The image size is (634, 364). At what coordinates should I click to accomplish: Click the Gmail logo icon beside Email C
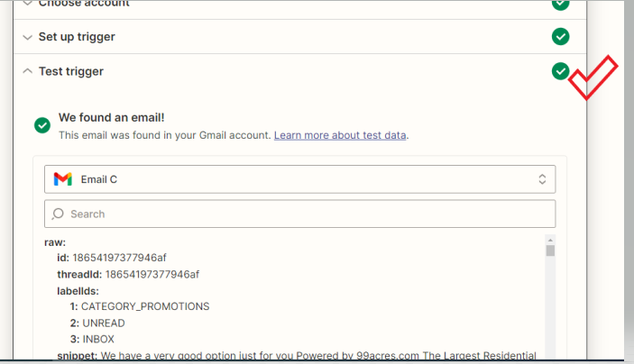[x=62, y=179]
